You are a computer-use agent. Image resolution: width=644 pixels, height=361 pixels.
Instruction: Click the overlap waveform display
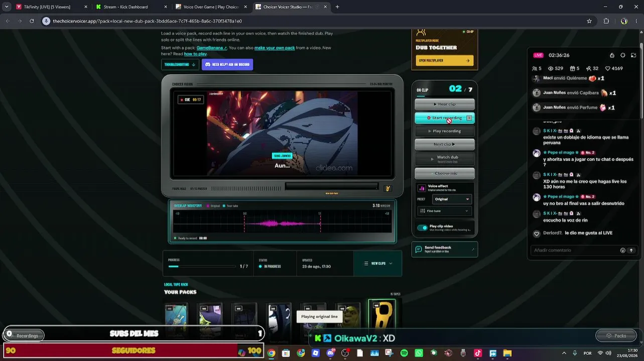point(282,222)
